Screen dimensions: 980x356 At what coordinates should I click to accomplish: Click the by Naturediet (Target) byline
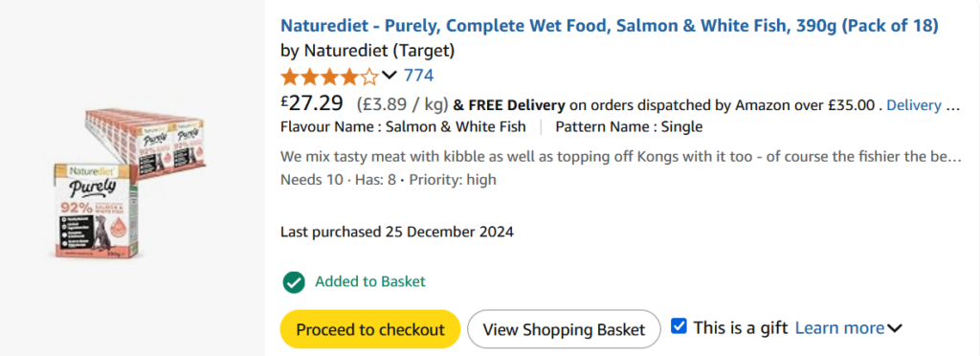tap(367, 50)
